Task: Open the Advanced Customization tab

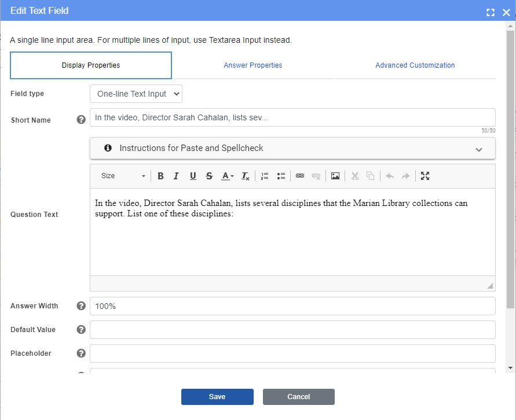Action: (x=415, y=65)
